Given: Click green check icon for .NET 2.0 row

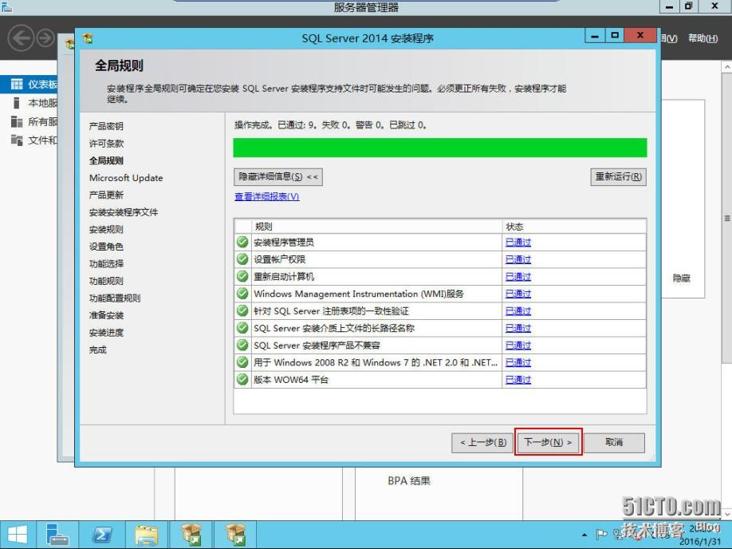Looking at the screenshot, I should [x=242, y=362].
